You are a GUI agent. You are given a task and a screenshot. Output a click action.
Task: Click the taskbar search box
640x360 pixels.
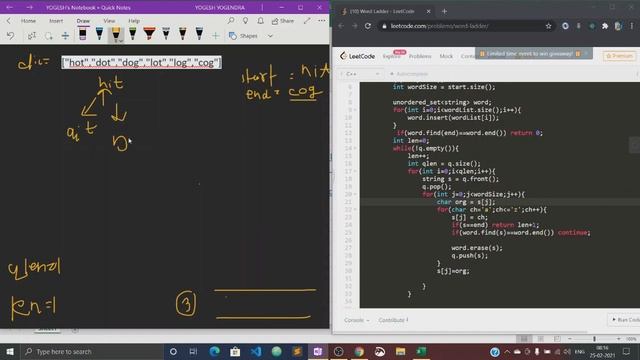click(92, 351)
